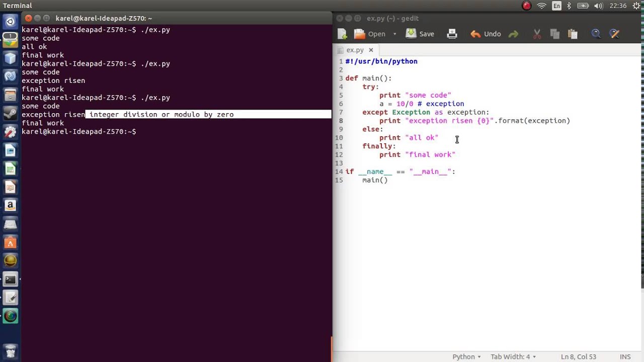
Task: Click the red recording indicator in top panel
Action: [527, 6]
